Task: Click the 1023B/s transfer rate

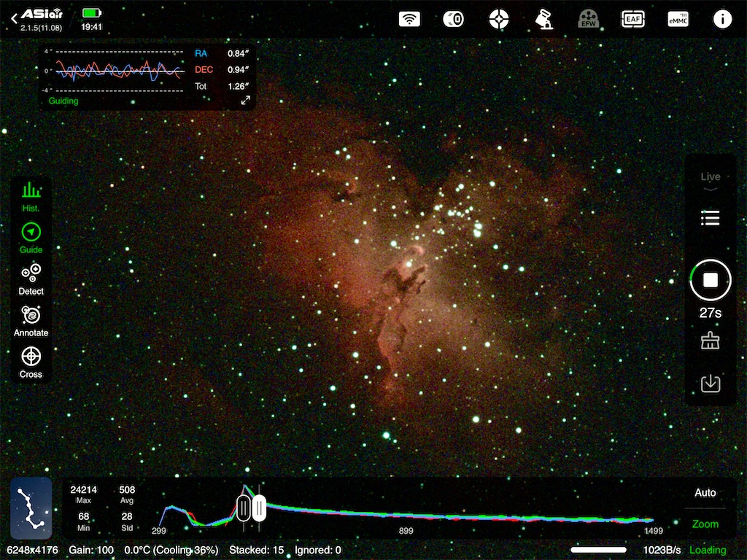Action: (662, 551)
